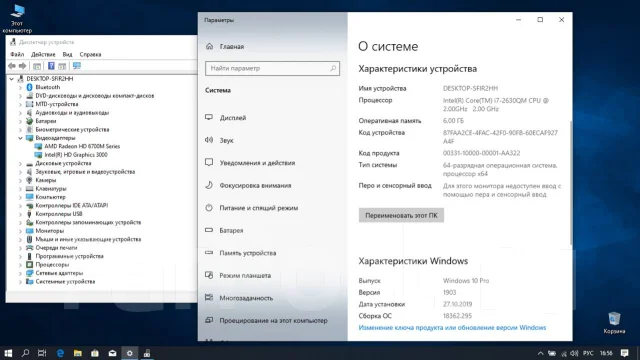Click the search magnifier in Settings search box
Image resolution: width=640 pixels, height=360 pixels.
pos(333,68)
